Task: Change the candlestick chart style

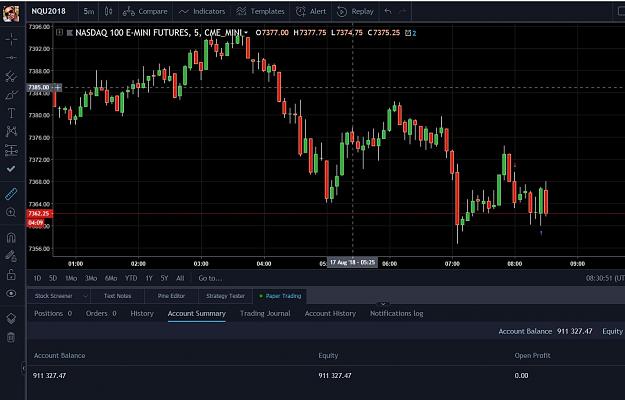Action: pyautogui.click(x=108, y=12)
